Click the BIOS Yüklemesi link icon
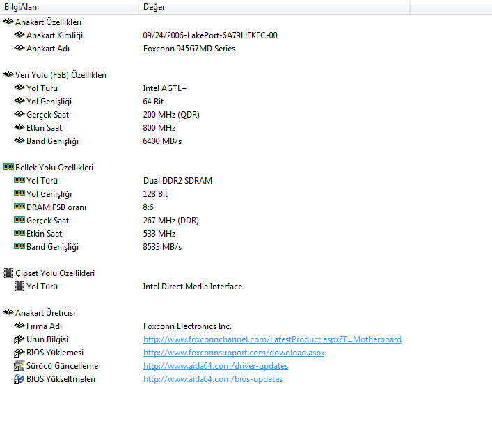This screenshot has height=448, width=492. [x=19, y=352]
